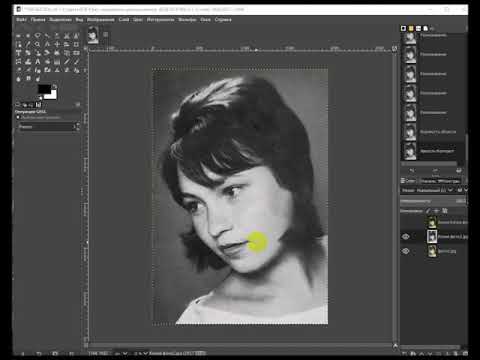This screenshot has height=360, width=480.
Task: Select the Rotate tool
Action: click(28, 53)
